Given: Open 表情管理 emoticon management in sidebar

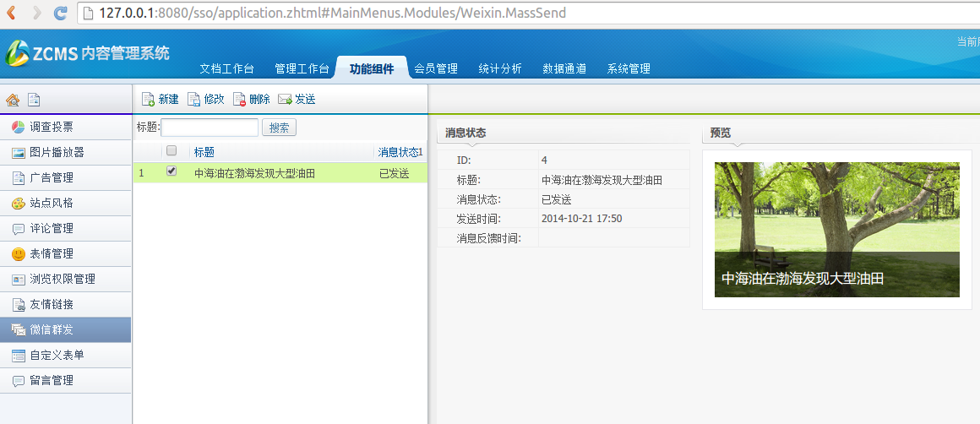Looking at the screenshot, I should (x=52, y=253).
